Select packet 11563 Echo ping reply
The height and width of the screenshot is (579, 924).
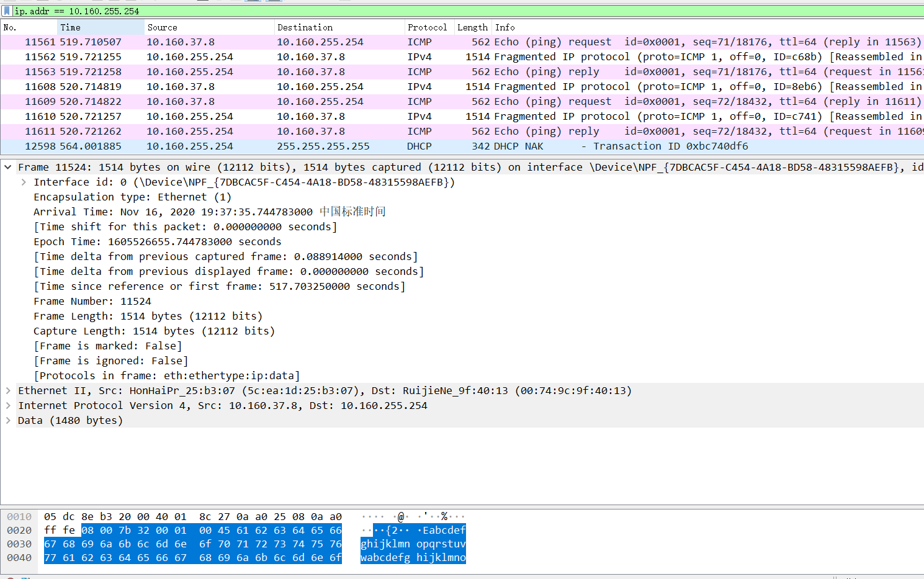click(462, 72)
